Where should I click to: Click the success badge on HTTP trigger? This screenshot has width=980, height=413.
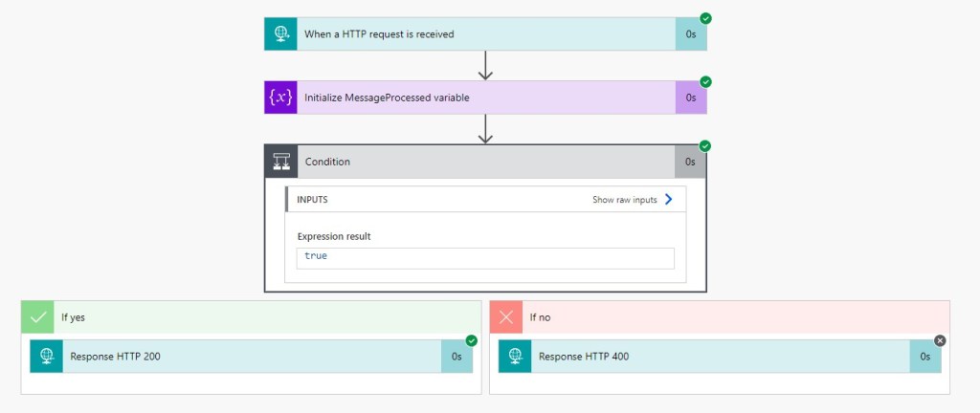click(x=706, y=18)
